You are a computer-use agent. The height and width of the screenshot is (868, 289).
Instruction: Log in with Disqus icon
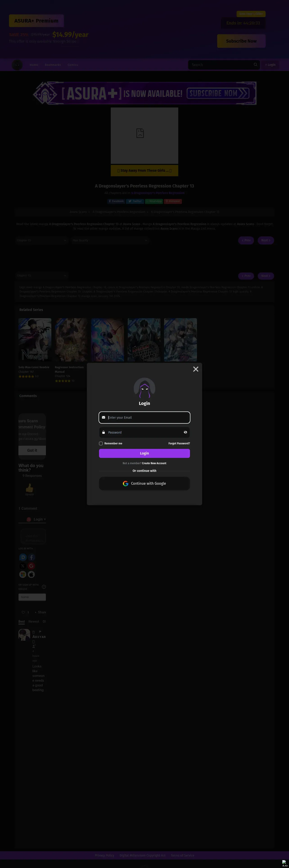pos(23,557)
